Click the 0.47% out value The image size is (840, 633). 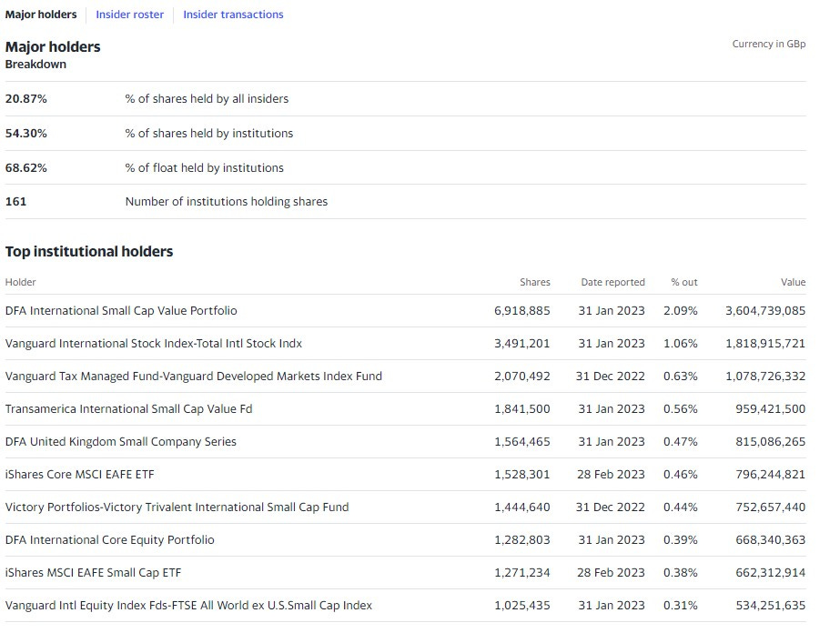tap(681, 441)
